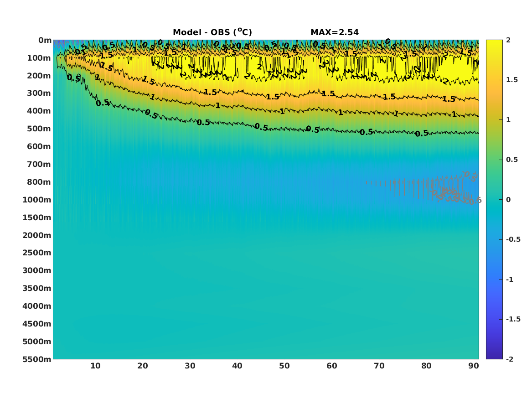This screenshot has width=532, height=399.
Task: Click the '300m' depth axis label
Action: click(39, 93)
